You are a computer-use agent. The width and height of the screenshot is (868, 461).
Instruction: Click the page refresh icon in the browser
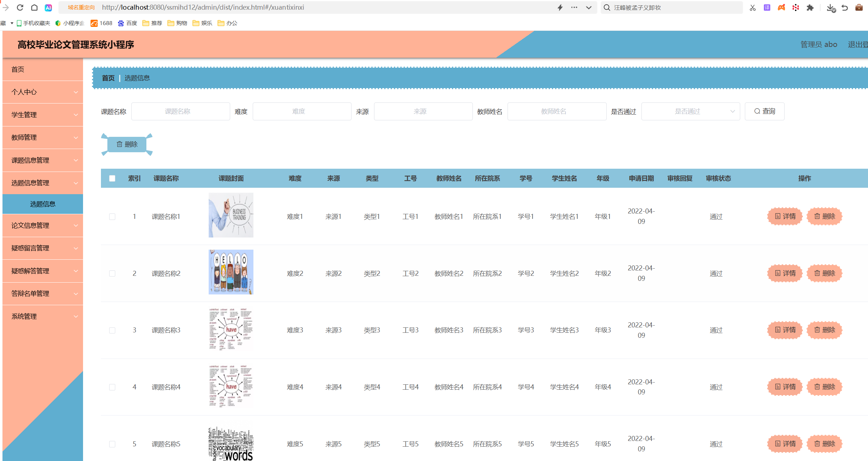point(20,7)
